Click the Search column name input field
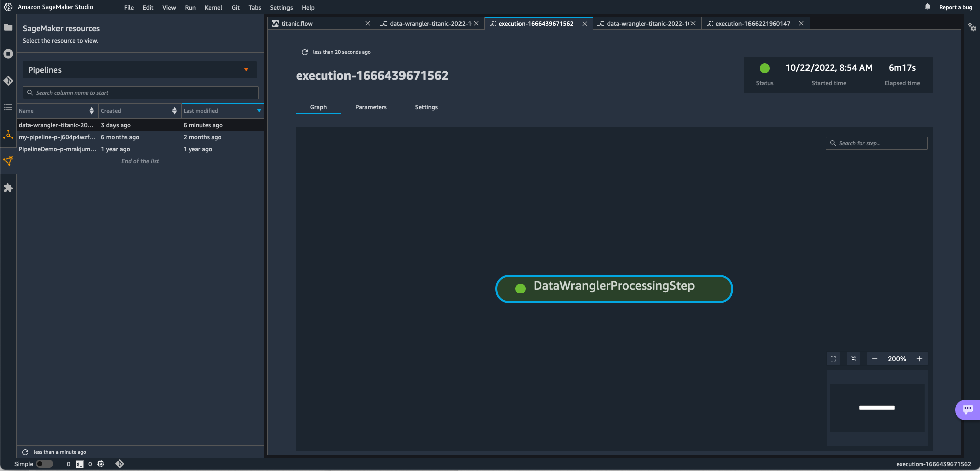 (x=140, y=93)
